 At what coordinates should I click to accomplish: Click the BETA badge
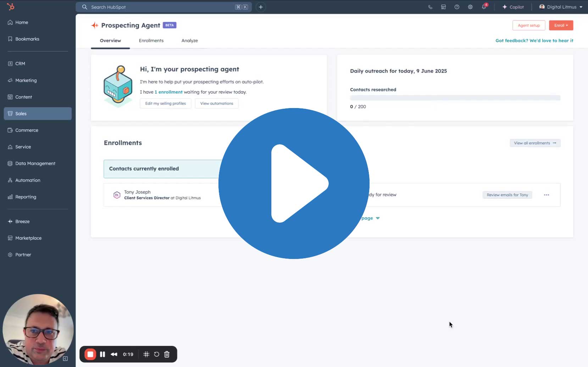[x=170, y=25]
